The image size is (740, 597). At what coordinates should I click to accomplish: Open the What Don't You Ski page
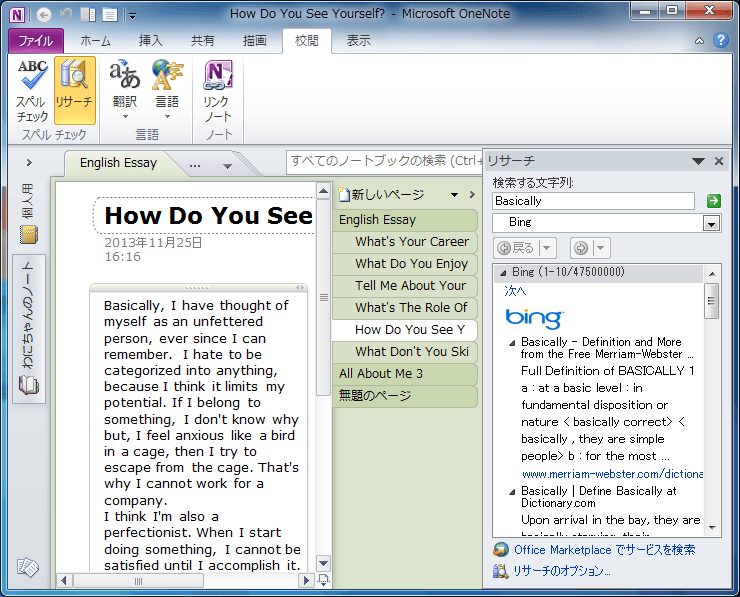click(x=405, y=352)
